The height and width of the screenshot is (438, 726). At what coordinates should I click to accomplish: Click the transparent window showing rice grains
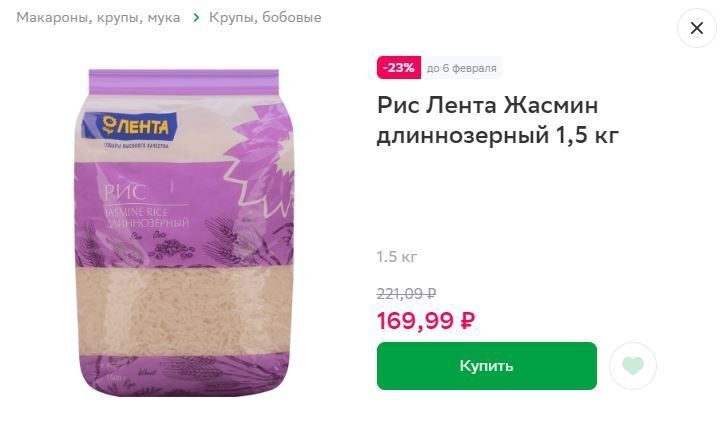(184, 311)
